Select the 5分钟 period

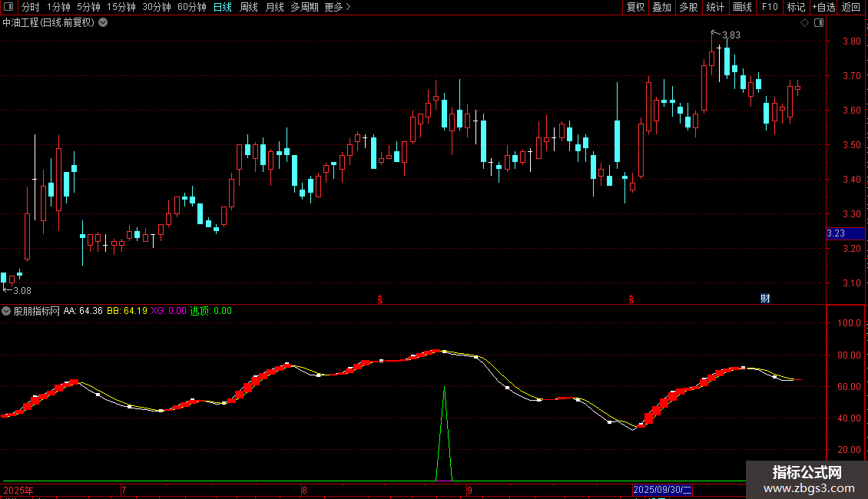[x=88, y=7]
